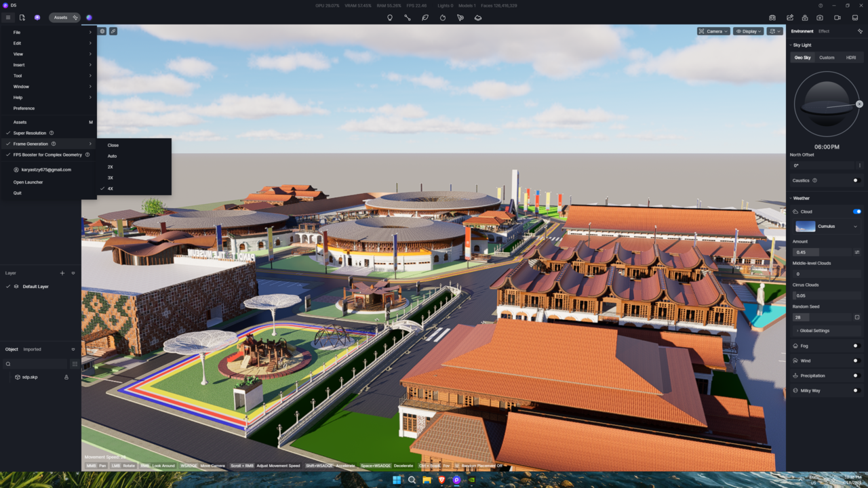Screen dimensions: 868x488
Task: Click the object search input field
Action: click(x=37, y=364)
